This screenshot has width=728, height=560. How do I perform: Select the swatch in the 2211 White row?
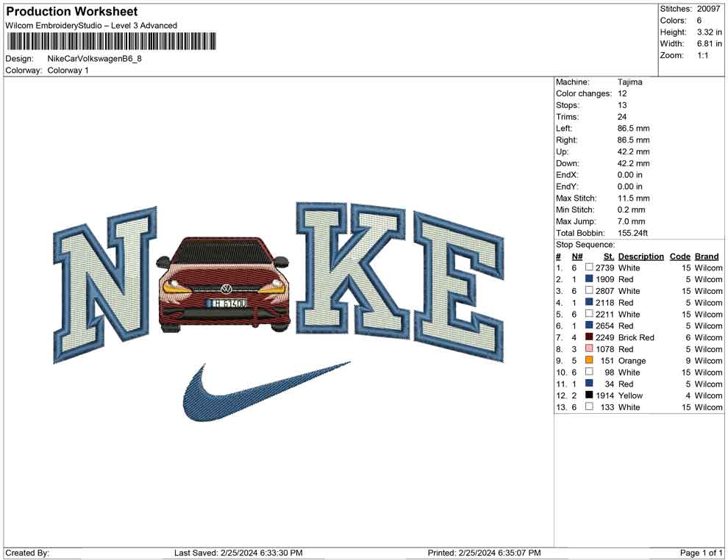tap(589, 314)
